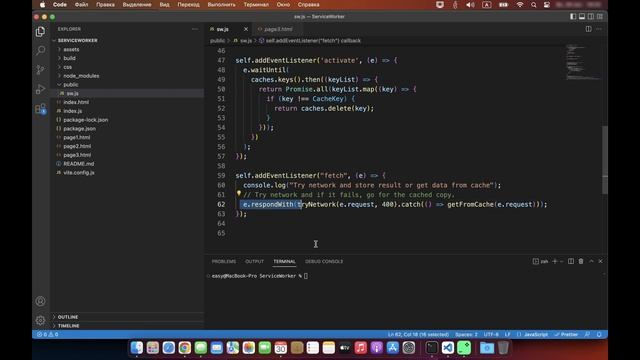Click the Explorer more actions ellipsis
This screenshot has height=360, width=640.
195,29
